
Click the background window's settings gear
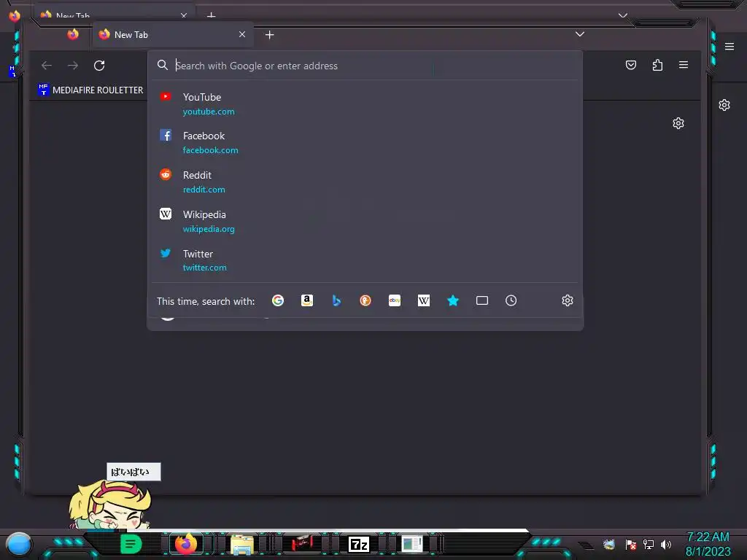(x=724, y=105)
